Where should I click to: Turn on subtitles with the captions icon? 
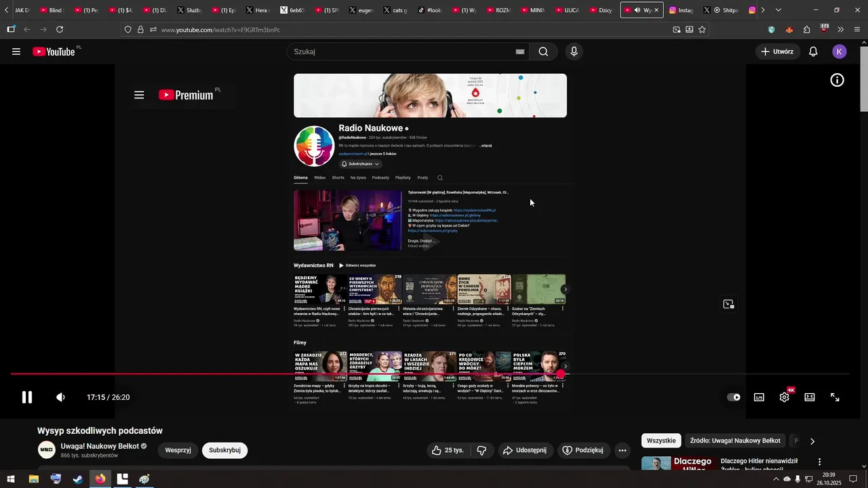759,397
